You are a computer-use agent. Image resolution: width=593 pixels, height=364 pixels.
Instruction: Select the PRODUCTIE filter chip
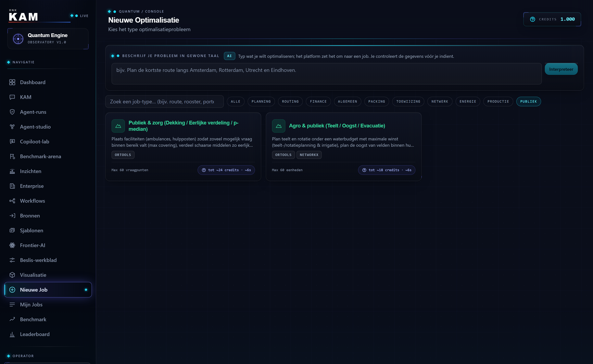pyautogui.click(x=498, y=102)
